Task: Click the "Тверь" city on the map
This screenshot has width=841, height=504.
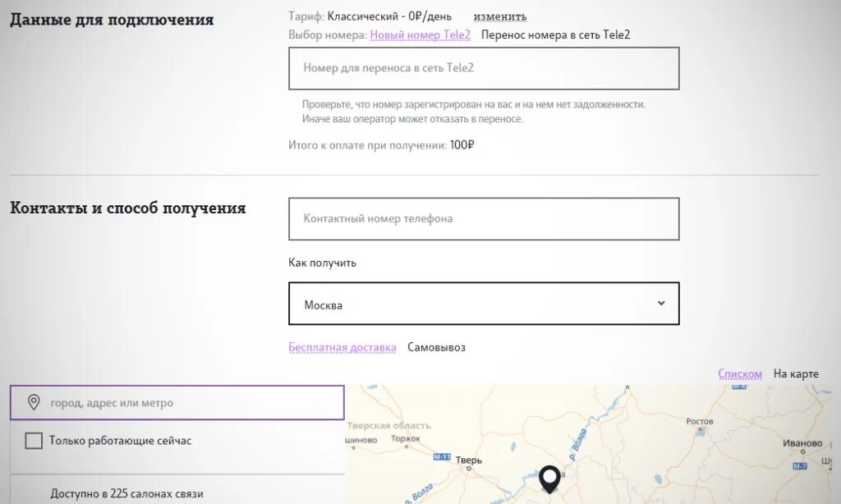Action: (469, 460)
